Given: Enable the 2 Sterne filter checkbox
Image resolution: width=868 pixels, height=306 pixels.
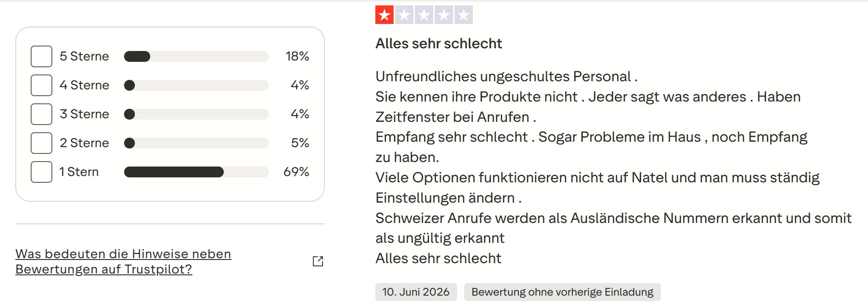Looking at the screenshot, I should click(42, 143).
